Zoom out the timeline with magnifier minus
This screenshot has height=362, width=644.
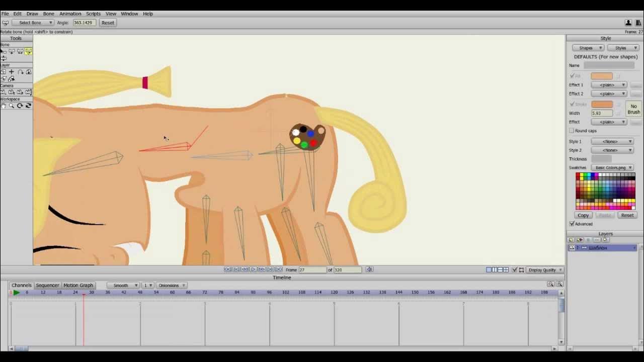point(559,284)
